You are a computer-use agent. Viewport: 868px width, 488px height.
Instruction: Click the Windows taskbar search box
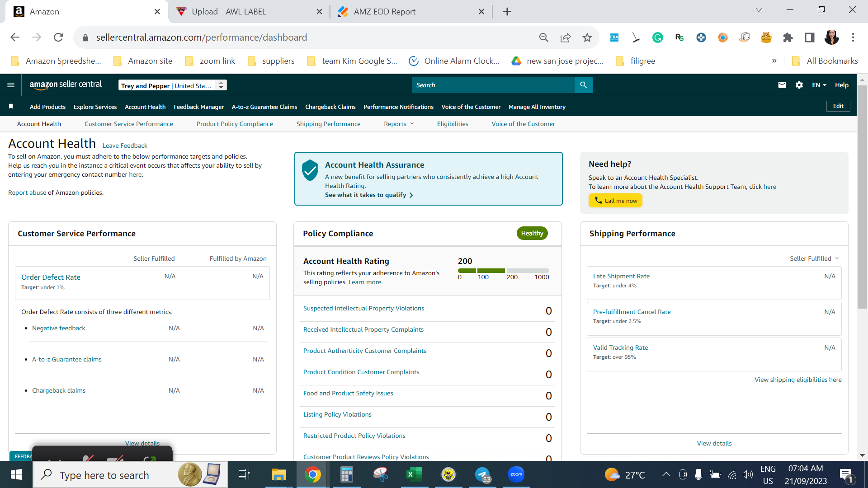(x=130, y=475)
